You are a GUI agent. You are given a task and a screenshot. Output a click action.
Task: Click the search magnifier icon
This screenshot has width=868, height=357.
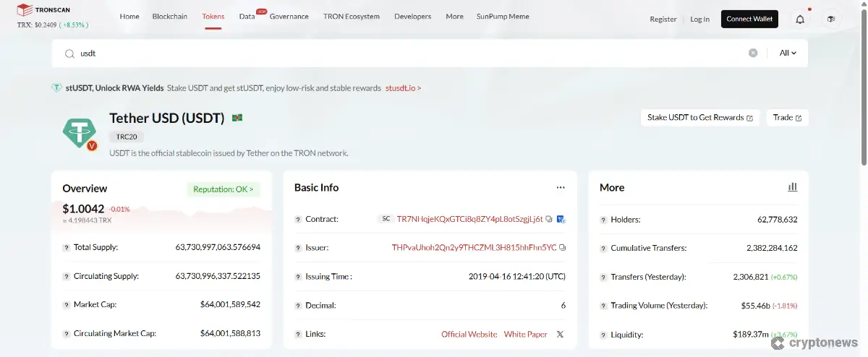pyautogui.click(x=69, y=53)
